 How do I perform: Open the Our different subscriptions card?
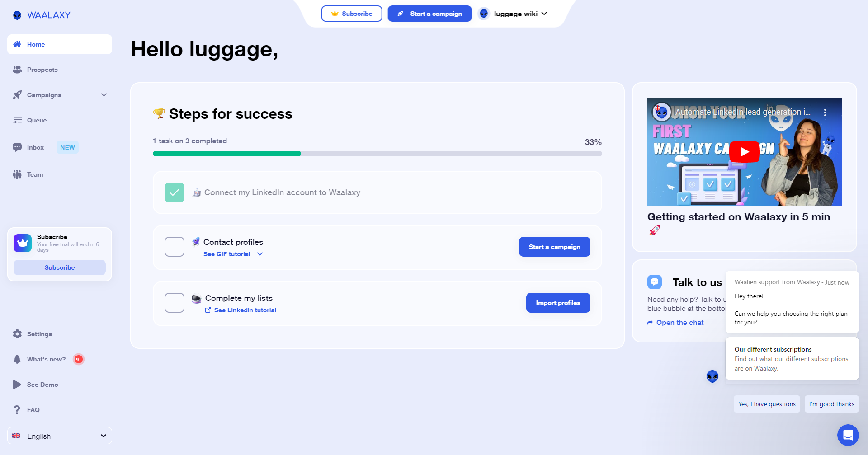coord(792,359)
